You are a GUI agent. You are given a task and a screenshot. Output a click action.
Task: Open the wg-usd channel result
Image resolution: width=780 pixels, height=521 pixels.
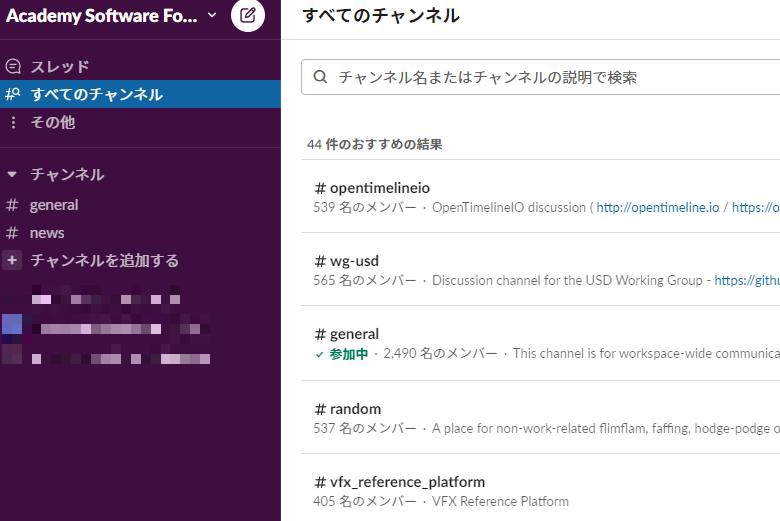[541, 269]
